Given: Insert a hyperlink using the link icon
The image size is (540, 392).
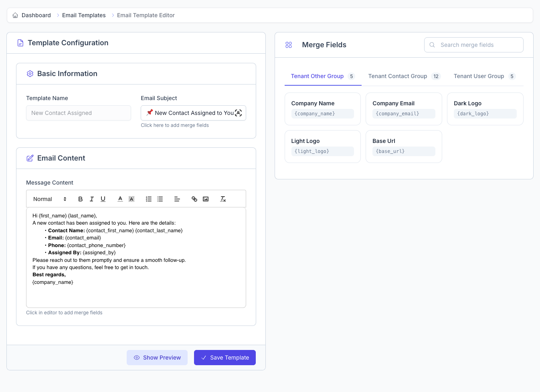Looking at the screenshot, I should 194,199.
